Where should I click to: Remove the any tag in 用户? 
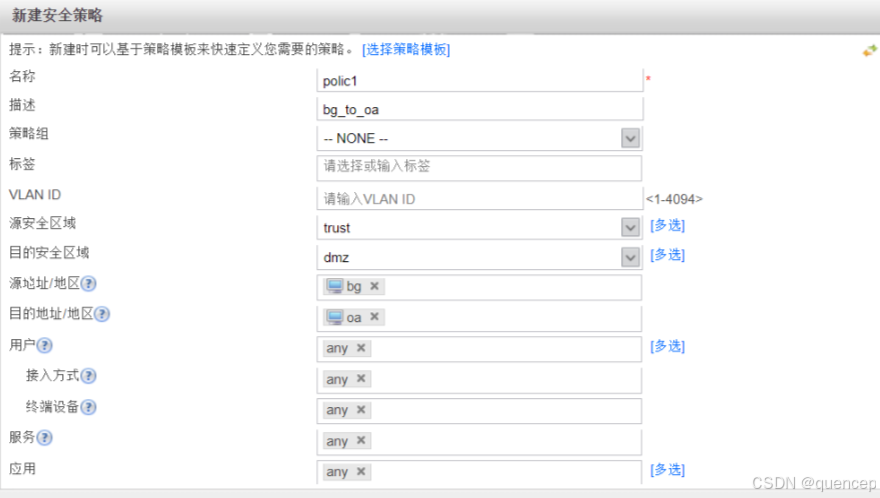[361, 348]
